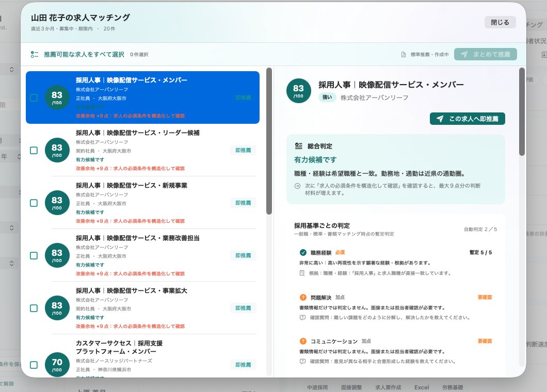
Task: Click the orange question icon for 問題解決
Action: (303, 298)
